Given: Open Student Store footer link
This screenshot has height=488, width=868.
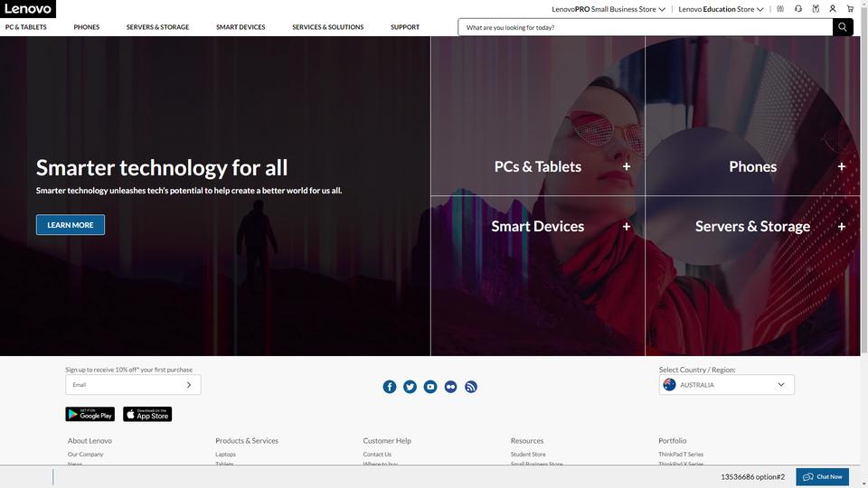Looking at the screenshot, I should coord(528,455).
